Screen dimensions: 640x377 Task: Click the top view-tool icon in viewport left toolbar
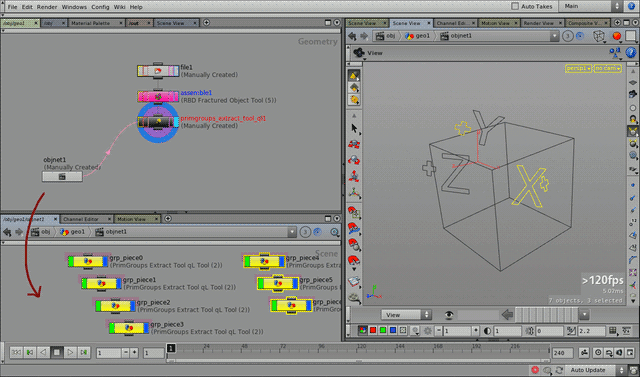coord(354,75)
